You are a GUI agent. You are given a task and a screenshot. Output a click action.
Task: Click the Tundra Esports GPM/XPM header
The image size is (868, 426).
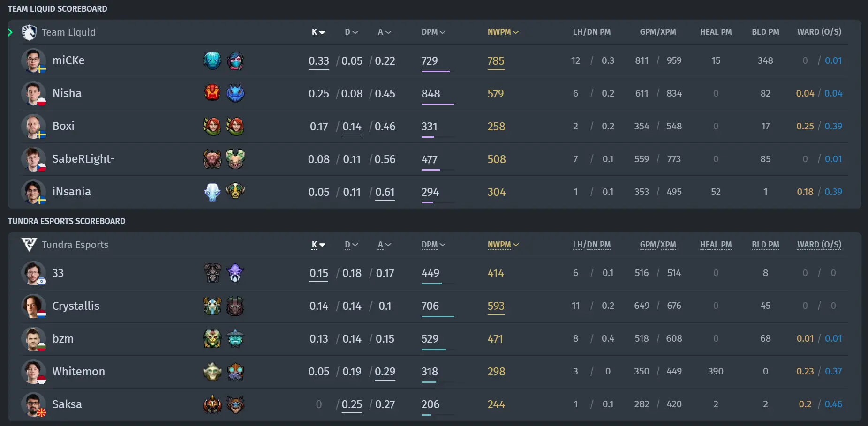point(658,245)
